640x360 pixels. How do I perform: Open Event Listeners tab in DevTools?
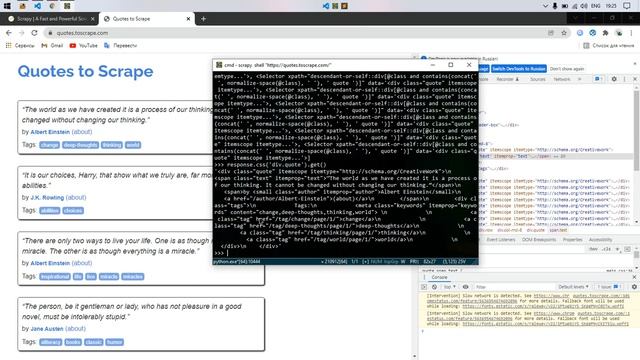click(501, 240)
